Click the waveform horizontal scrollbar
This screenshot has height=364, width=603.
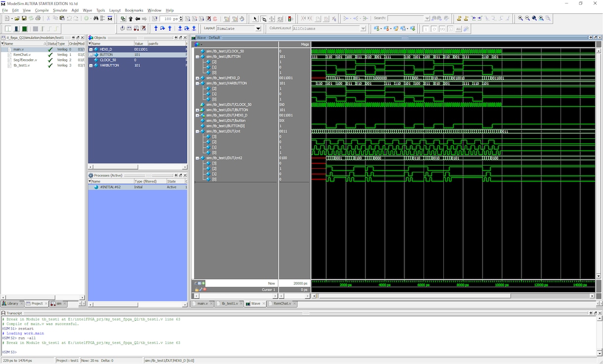[454, 296]
